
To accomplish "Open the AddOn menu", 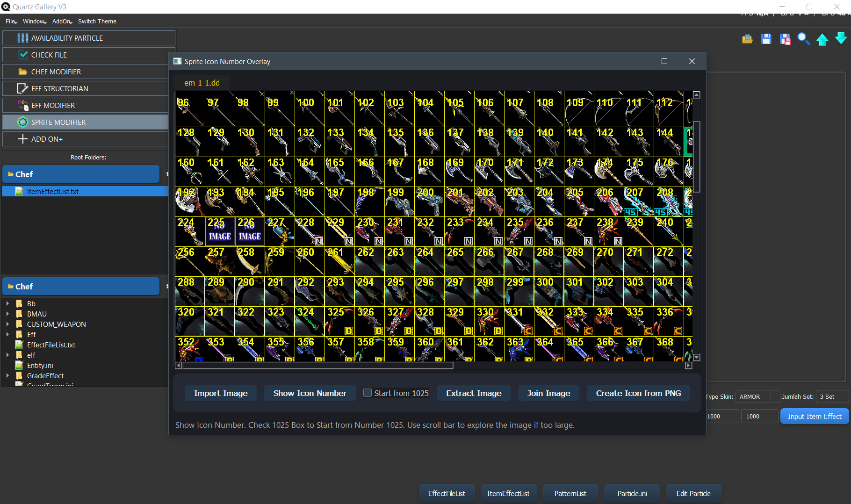I will click(x=61, y=21).
